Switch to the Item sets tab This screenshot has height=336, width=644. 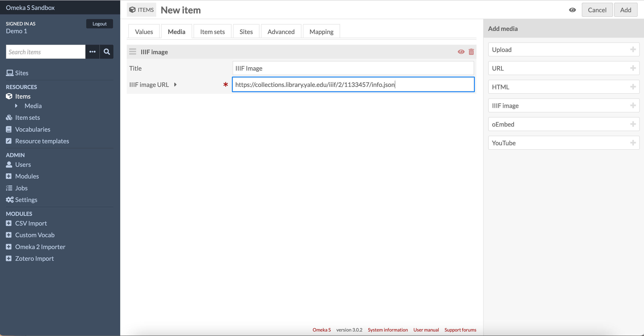(x=212, y=31)
